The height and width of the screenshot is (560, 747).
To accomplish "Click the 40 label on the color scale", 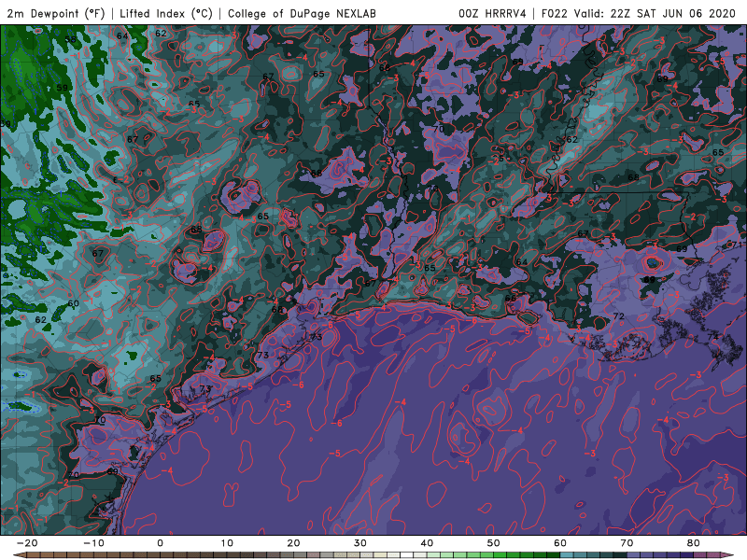I will [x=427, y=543].
